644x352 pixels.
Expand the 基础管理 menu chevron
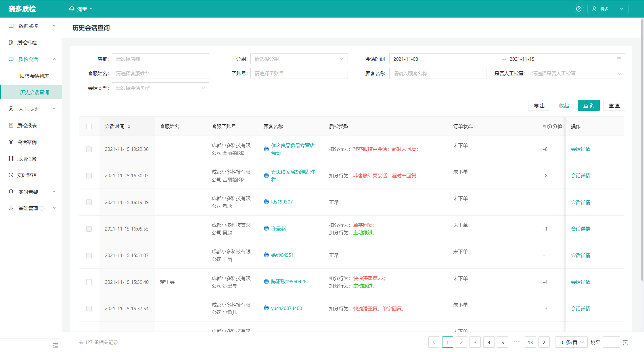click(x=54, y=208)
